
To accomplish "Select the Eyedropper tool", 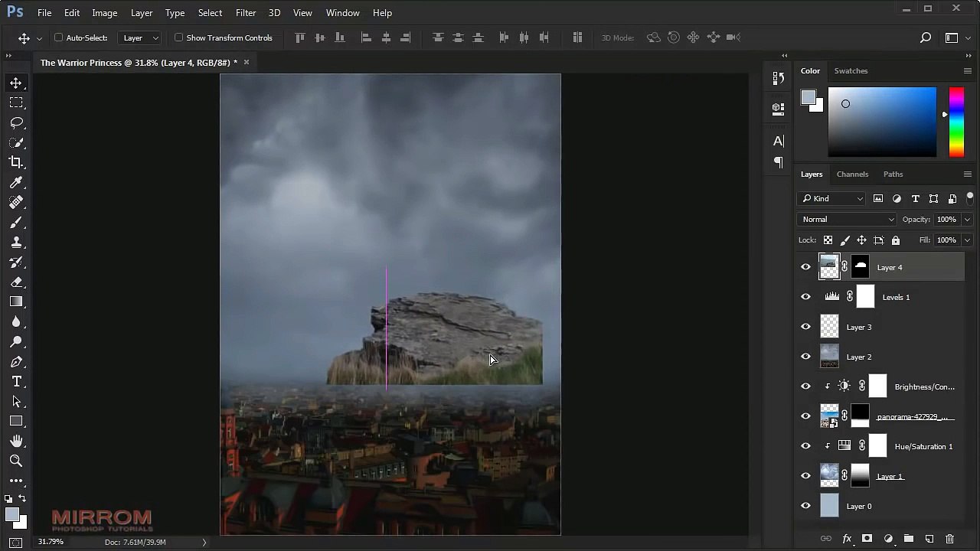I will 16,182.
